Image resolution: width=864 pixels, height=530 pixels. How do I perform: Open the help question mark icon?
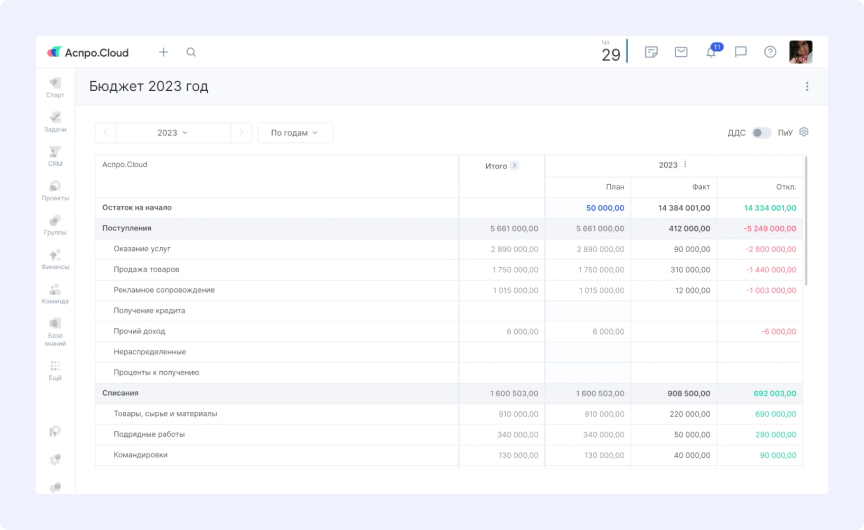coord(770,52)
